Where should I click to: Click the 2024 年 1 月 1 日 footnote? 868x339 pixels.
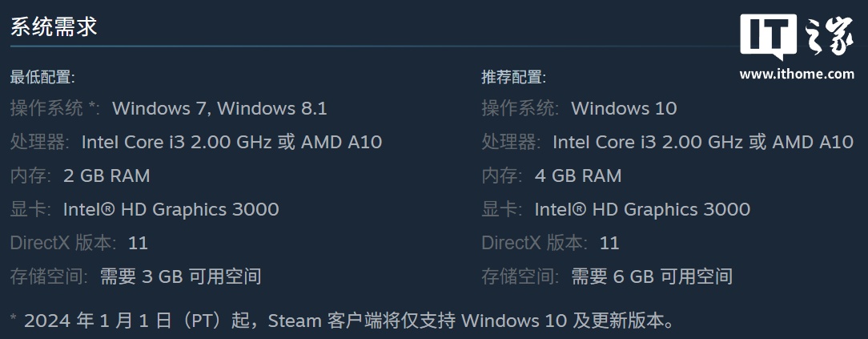pos(344,321)
